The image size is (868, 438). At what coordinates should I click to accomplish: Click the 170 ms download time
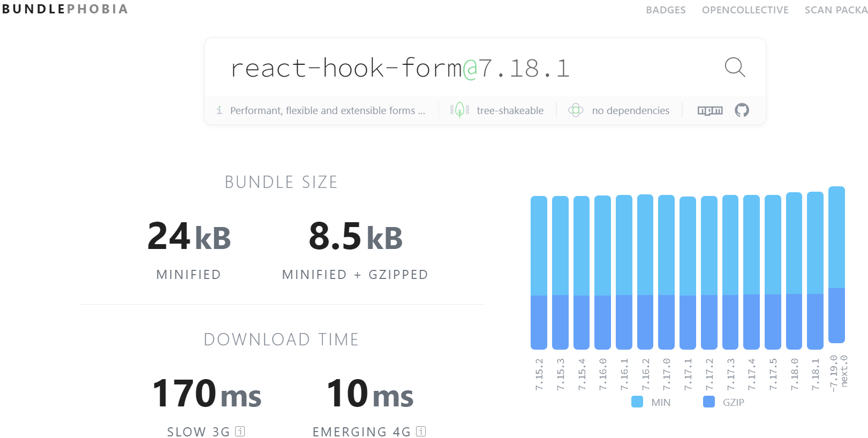point(207,394)
